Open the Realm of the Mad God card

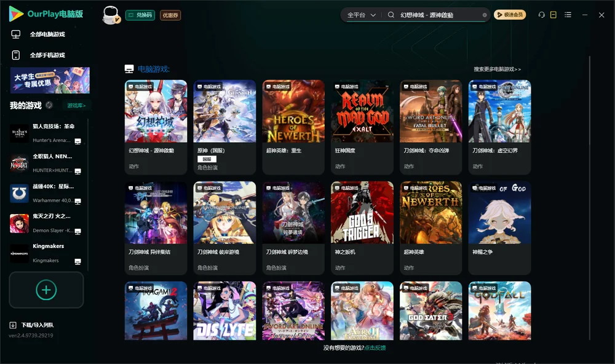click(x=362, y=127)
